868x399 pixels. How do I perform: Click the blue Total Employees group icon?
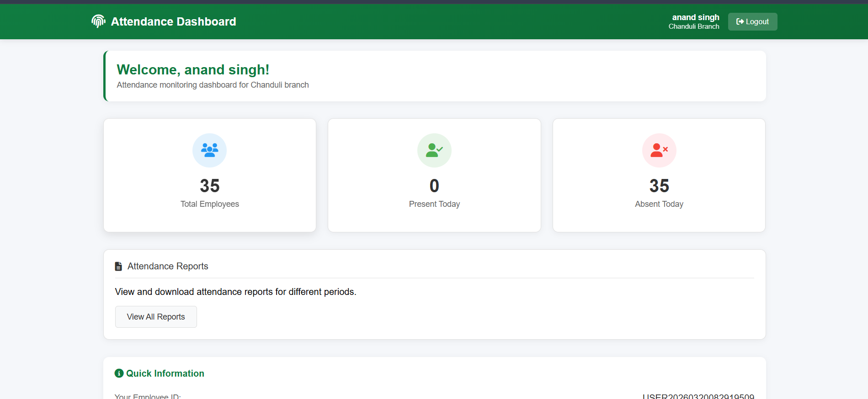tap(209, 150)
